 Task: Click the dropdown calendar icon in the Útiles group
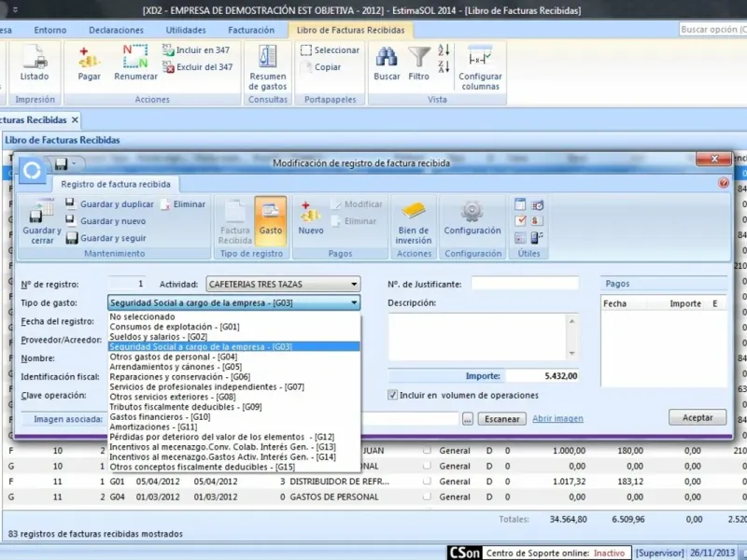(520, 237)
